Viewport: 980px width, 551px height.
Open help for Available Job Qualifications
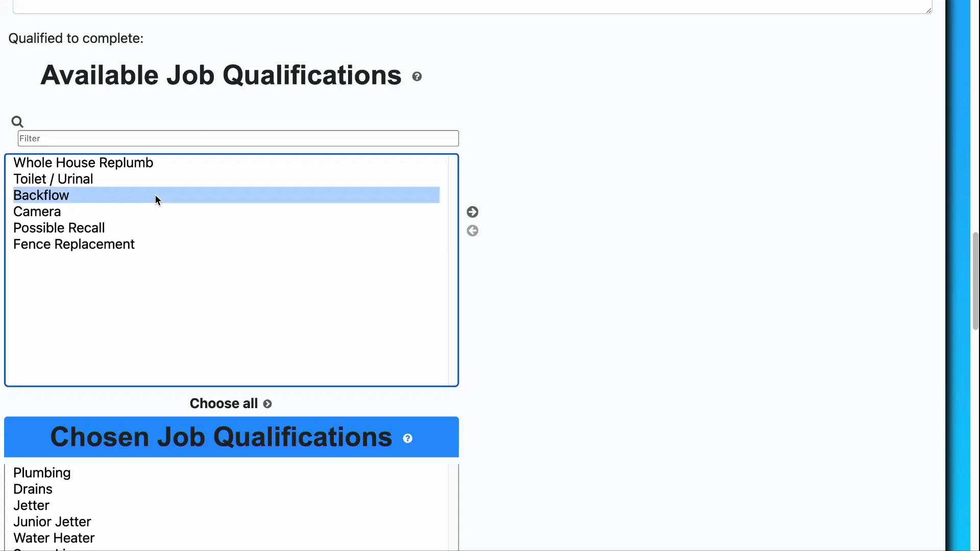[x=416, y=76]
